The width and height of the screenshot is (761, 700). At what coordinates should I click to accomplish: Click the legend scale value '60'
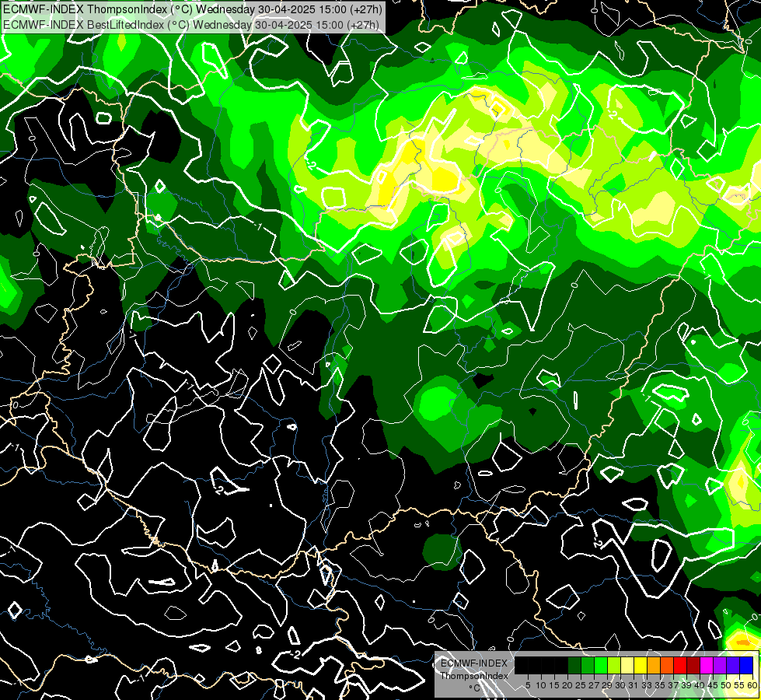point(752,685)
